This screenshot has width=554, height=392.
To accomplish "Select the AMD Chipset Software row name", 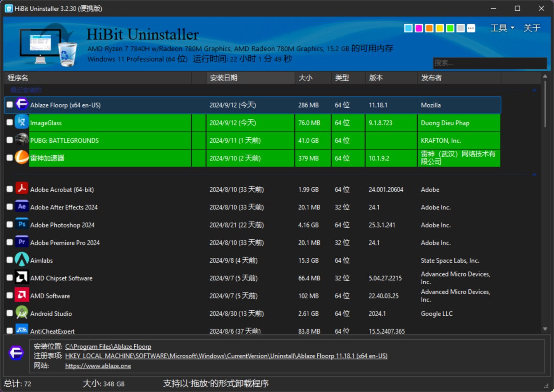I will coord(61,278).
